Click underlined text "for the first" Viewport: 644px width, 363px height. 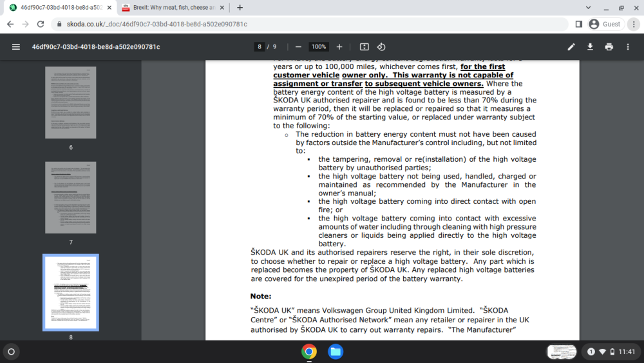point(482,66)
